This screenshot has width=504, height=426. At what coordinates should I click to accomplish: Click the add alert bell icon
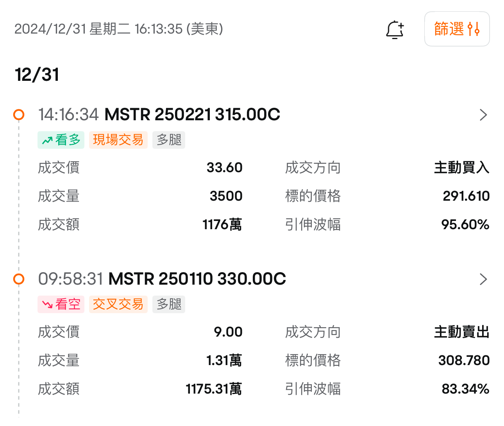395,30
